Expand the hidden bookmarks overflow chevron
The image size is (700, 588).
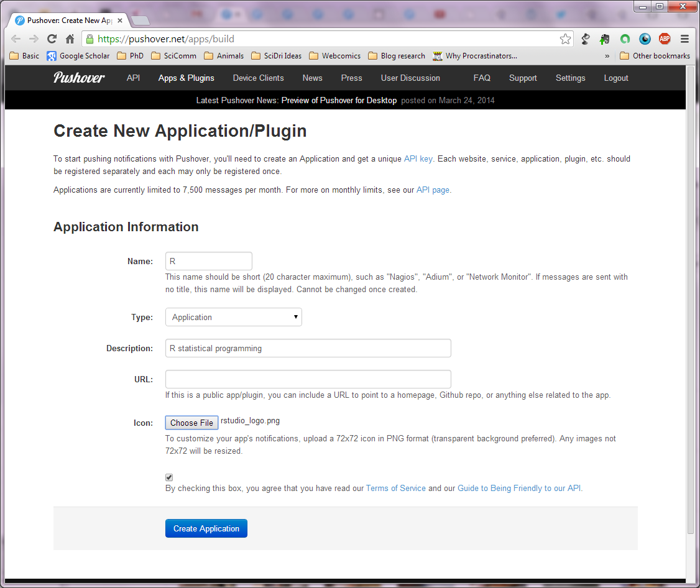607,56
